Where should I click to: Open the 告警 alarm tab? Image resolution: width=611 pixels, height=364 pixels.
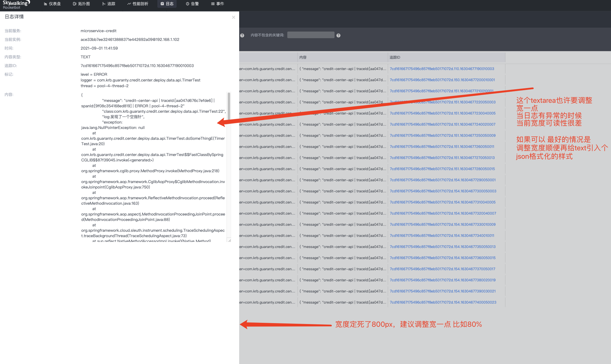[x=192, y=4]
